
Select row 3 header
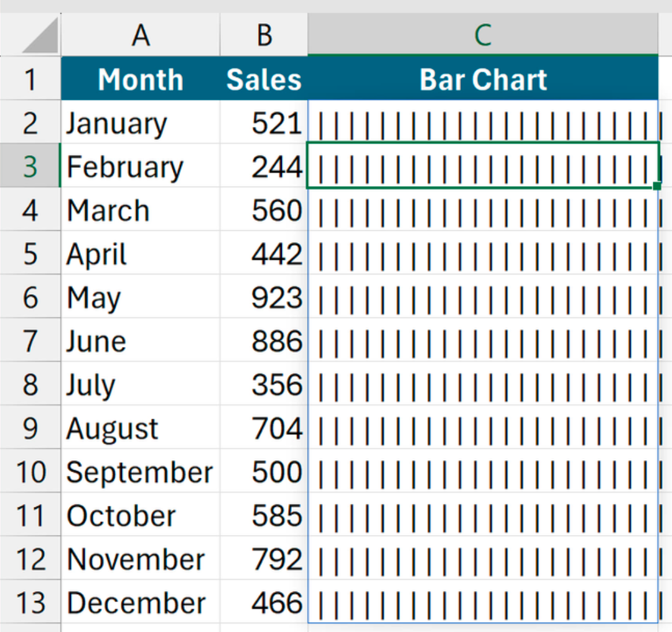pos(30,166)
